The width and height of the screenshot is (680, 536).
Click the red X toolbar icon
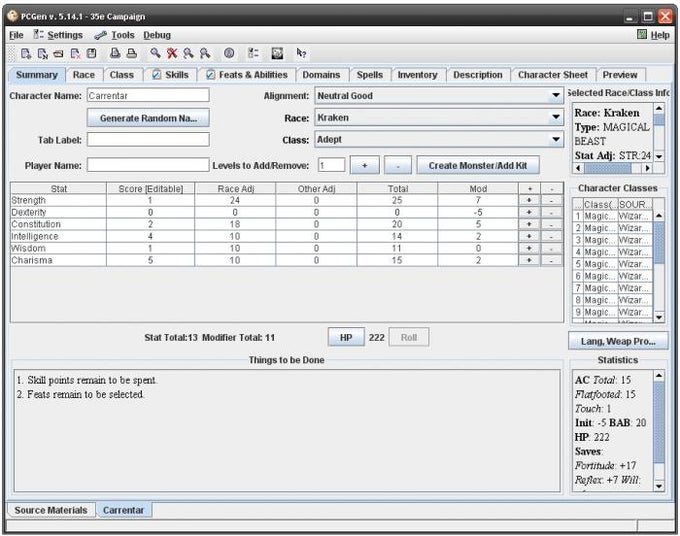tap(172, 54)
